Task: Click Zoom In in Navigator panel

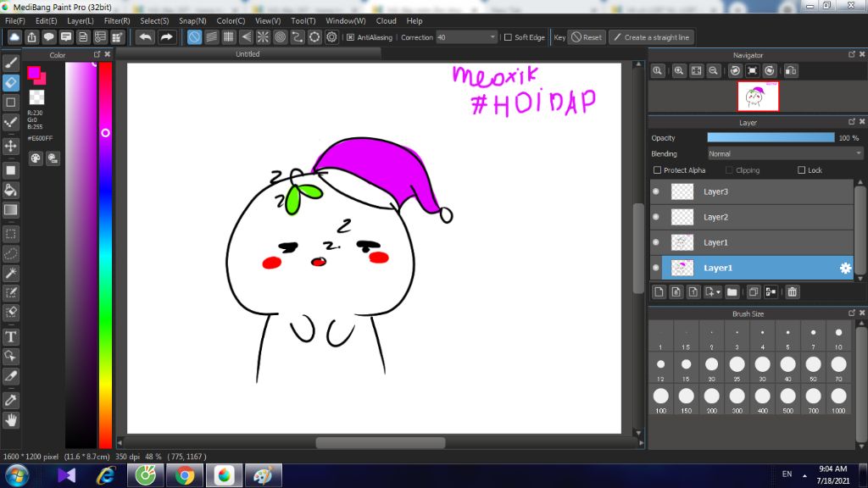Action: click(x=679, y=71)
